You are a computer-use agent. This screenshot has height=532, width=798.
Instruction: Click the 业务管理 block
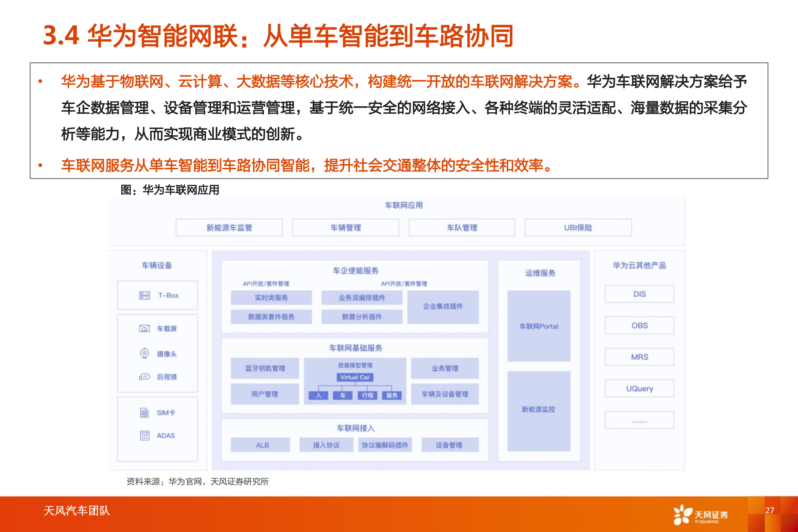[445, 368]
